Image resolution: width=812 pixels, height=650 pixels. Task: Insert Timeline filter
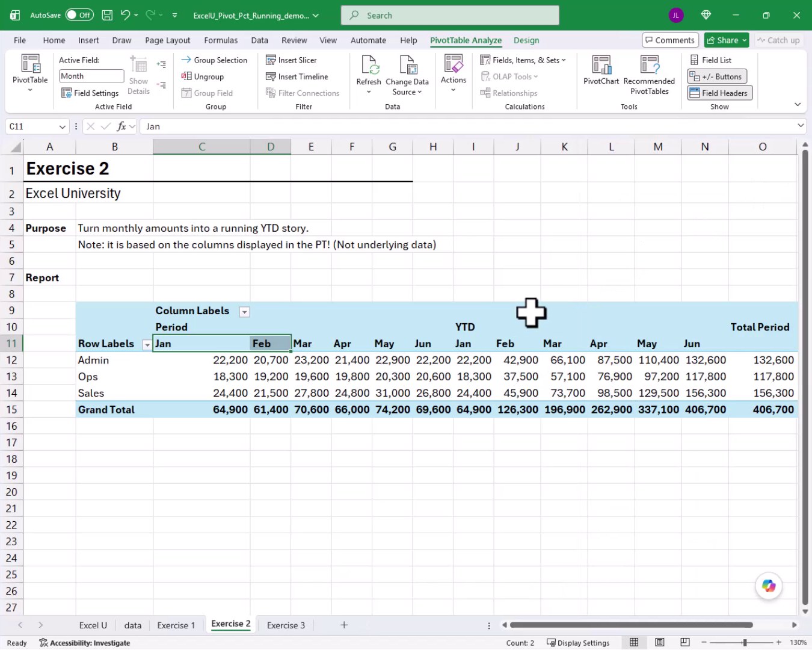pyautogui.click(x=297, y=76)
